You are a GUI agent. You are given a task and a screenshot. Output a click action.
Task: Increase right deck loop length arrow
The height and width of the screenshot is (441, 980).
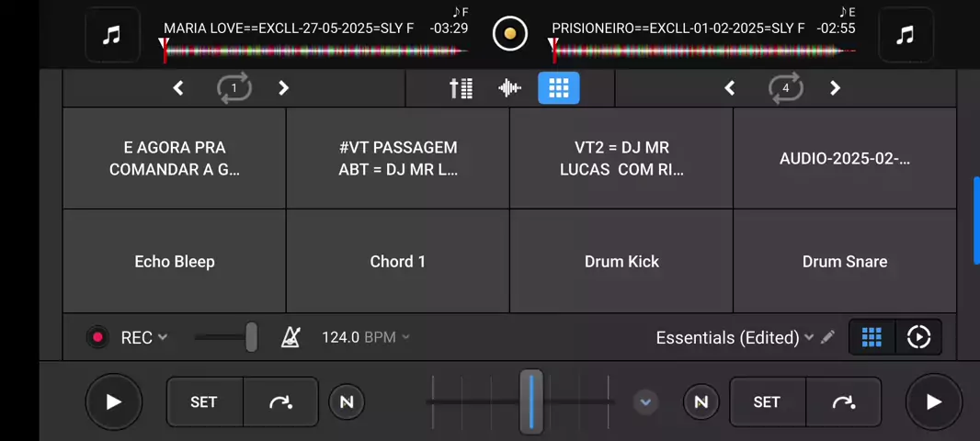(835, 88)
